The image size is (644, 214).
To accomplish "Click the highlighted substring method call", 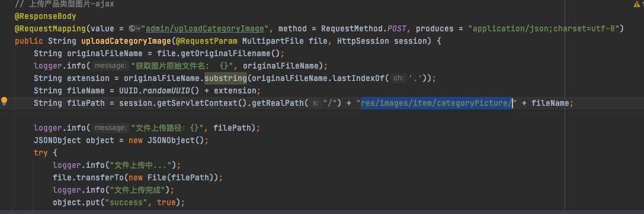I will [x=226, y=78].
